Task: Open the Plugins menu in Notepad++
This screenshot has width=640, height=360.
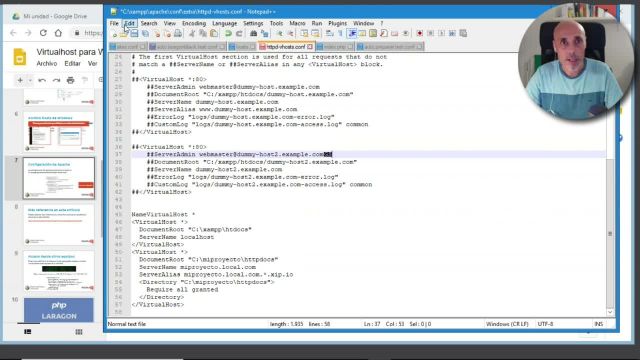Action: point(338,24)
